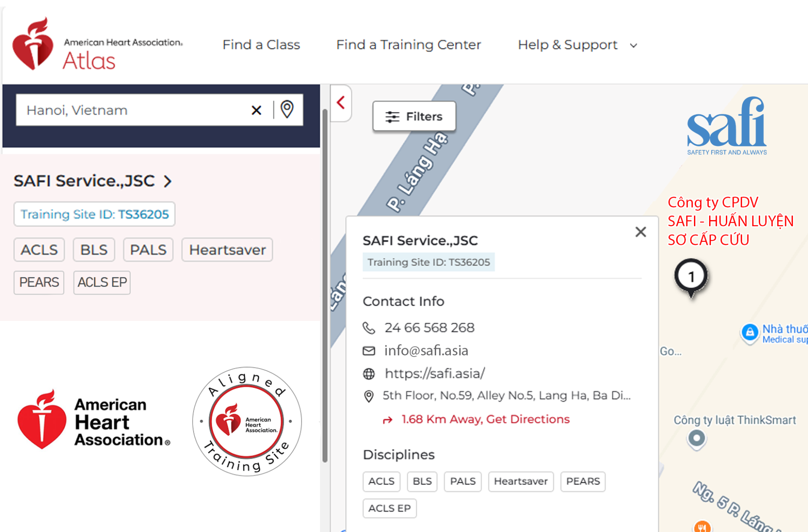
Task: Click the Nhà thuốc medical supply map marker
Action: (x=750, y=333)
